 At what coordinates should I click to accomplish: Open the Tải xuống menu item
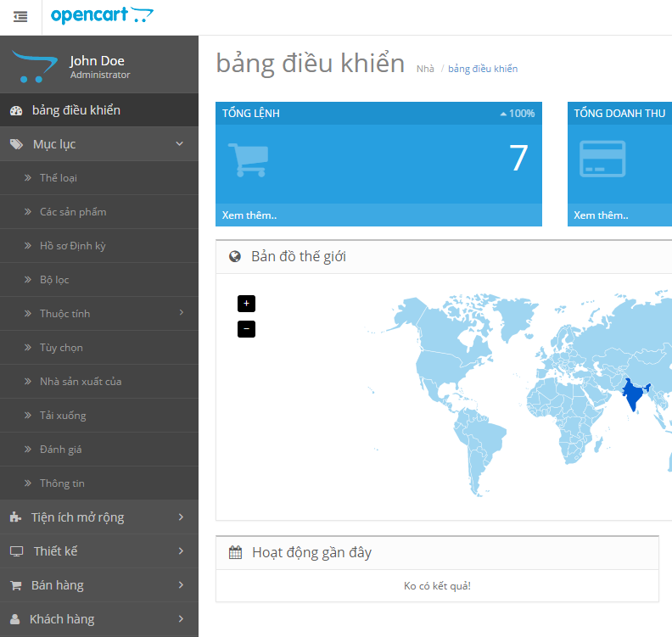point(99,415)
